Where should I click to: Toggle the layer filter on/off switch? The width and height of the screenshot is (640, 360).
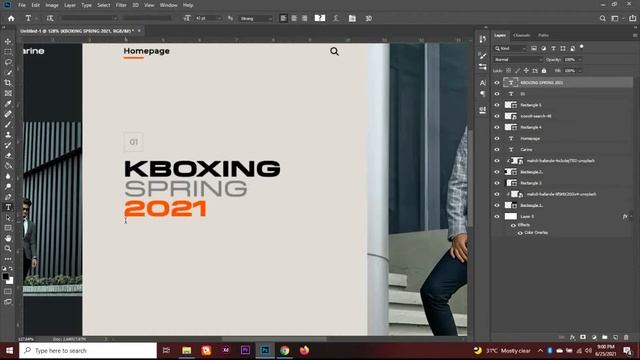pos(582,48)
